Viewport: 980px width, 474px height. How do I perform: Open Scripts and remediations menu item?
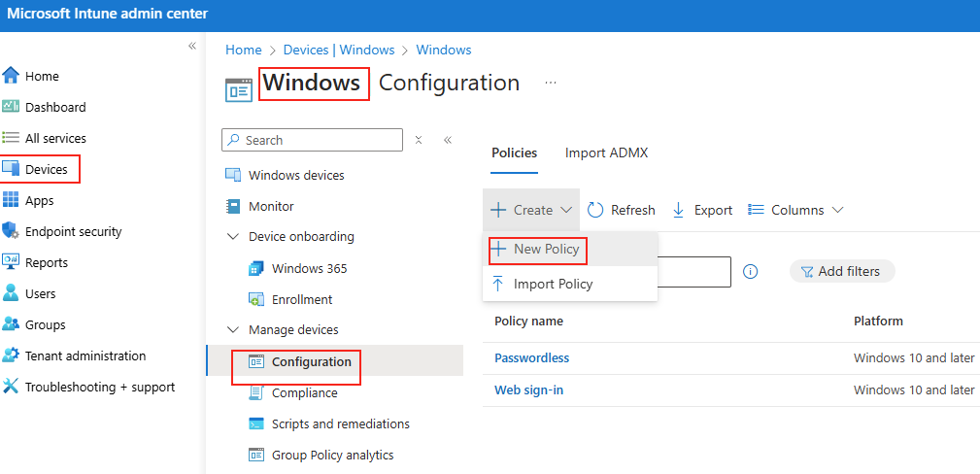tap(341, 423)
